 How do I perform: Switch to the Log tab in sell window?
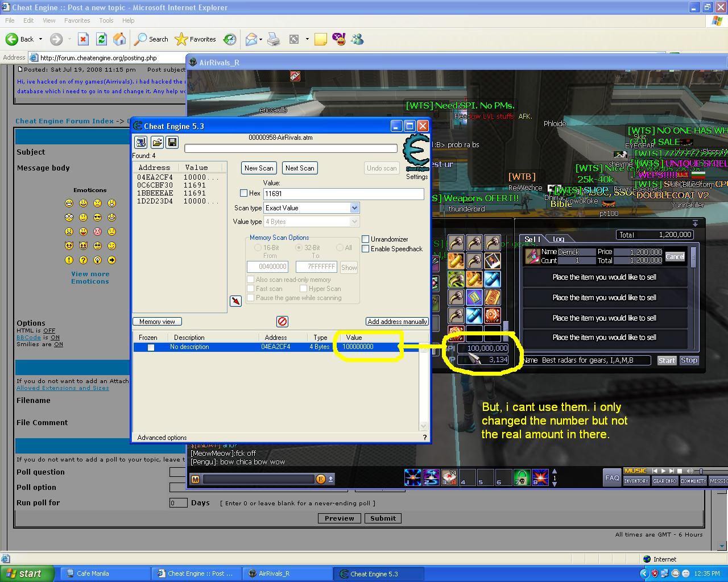pyautogui.click(x=559, y=239)
